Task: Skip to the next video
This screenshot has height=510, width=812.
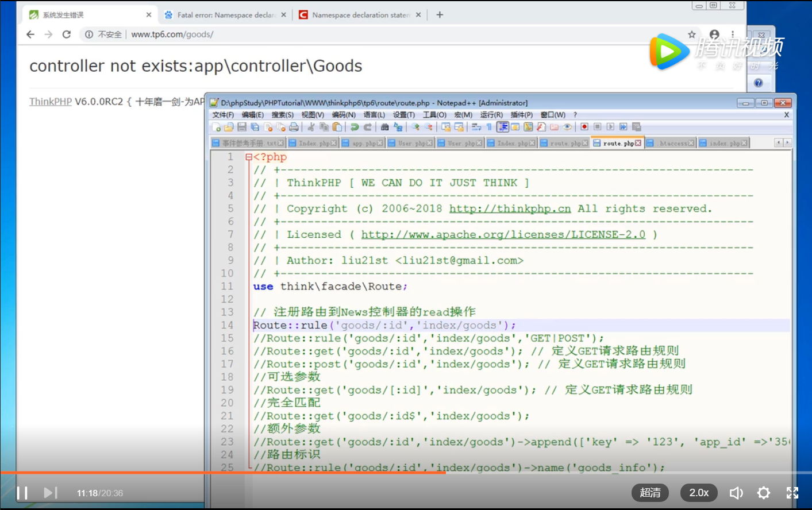Action: click(51, 493)
